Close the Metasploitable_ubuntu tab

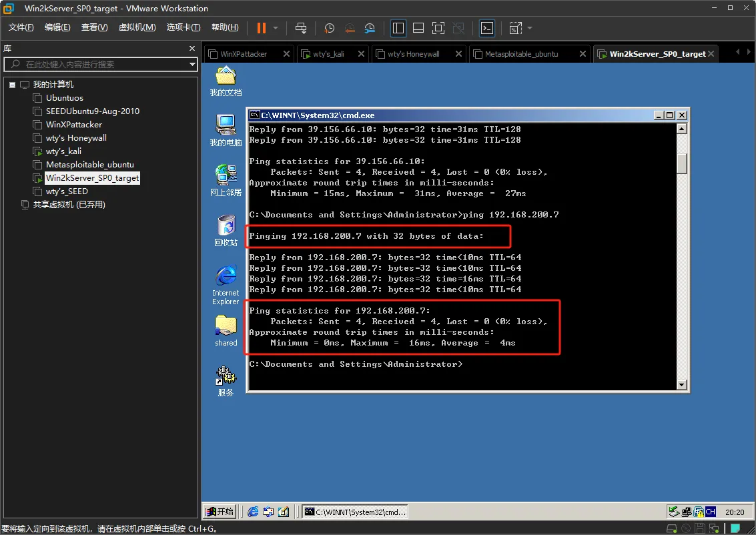(583, 53)
